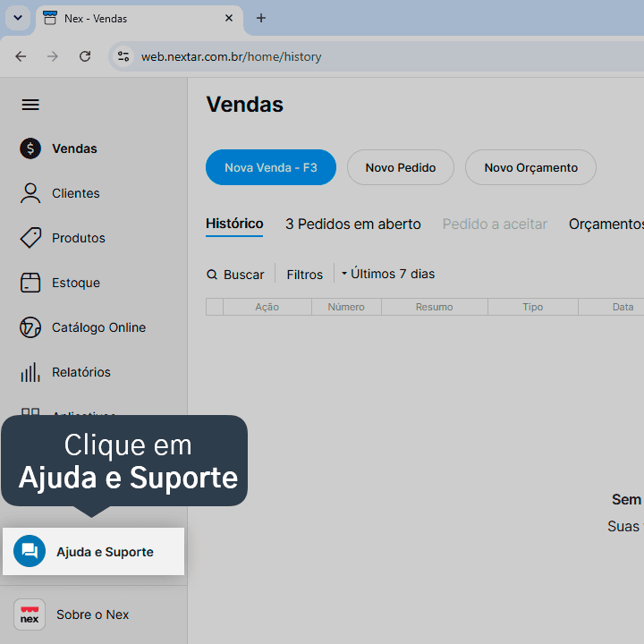Go back in browser history

pyautogui.click(x=21, y=56)
